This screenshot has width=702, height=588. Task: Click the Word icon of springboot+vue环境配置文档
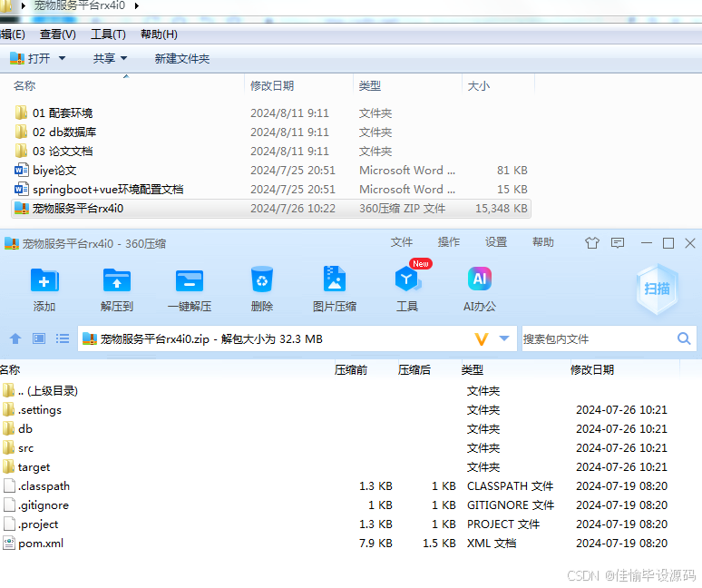(x=22, y=190)
